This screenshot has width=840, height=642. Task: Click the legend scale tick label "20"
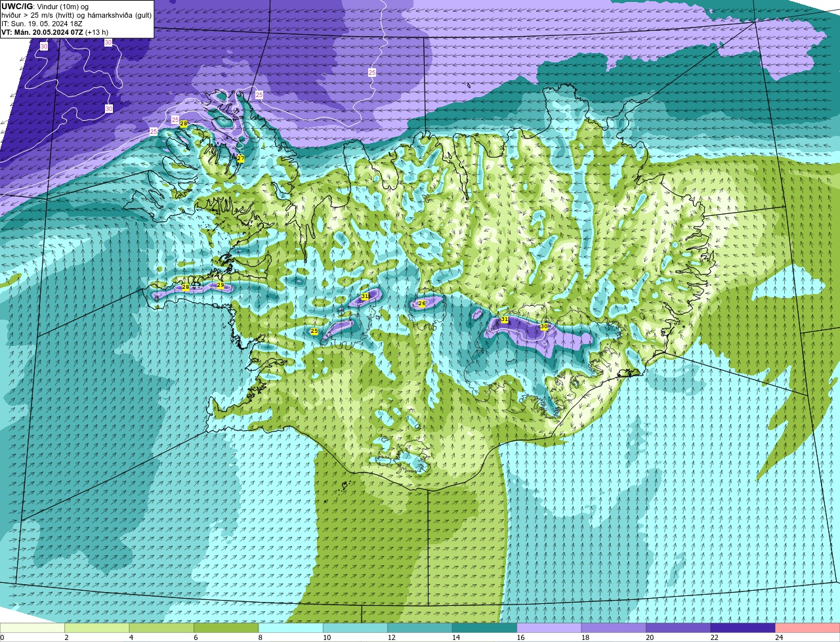(650, 637)
